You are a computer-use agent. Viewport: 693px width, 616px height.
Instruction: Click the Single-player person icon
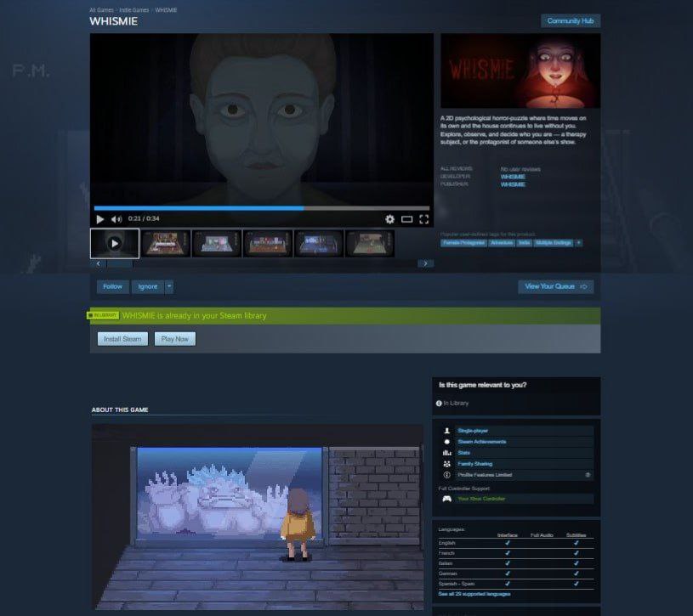click(446, 431)
